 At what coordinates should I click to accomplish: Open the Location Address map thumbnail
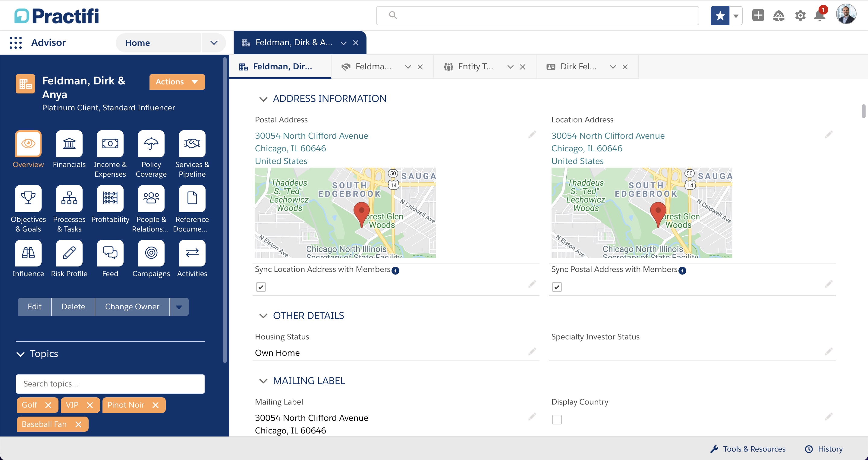[642, 213]
